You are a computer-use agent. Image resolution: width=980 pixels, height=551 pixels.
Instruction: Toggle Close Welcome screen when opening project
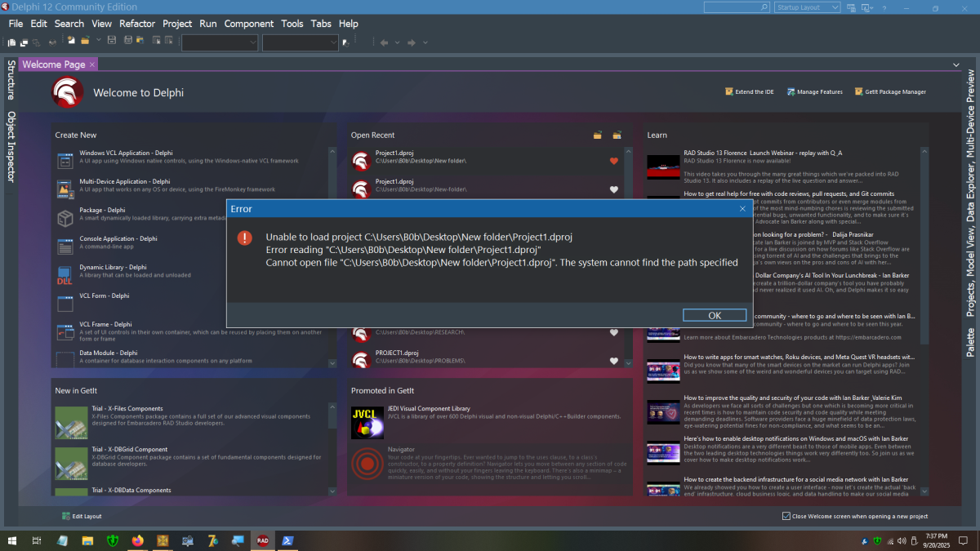click(x=786, y=516)
